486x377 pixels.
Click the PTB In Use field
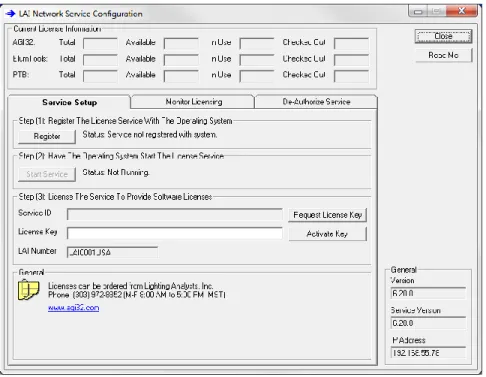click(x=257, y=76)
